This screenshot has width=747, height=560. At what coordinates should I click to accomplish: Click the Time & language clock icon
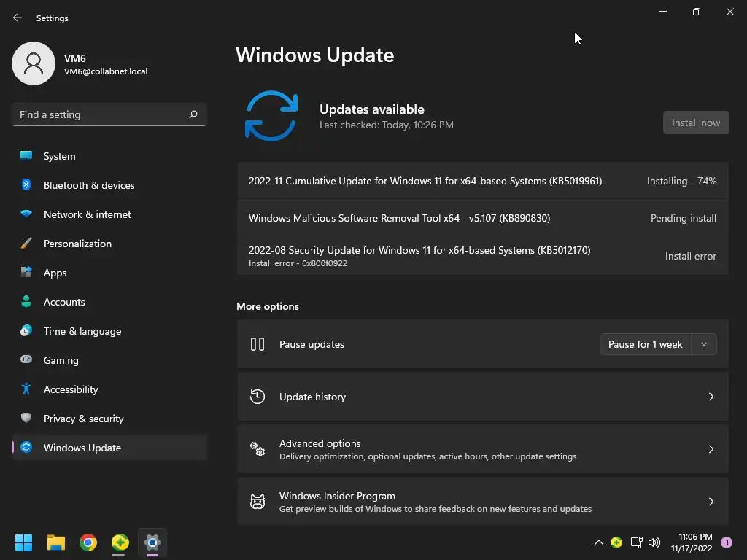(26, 330)
